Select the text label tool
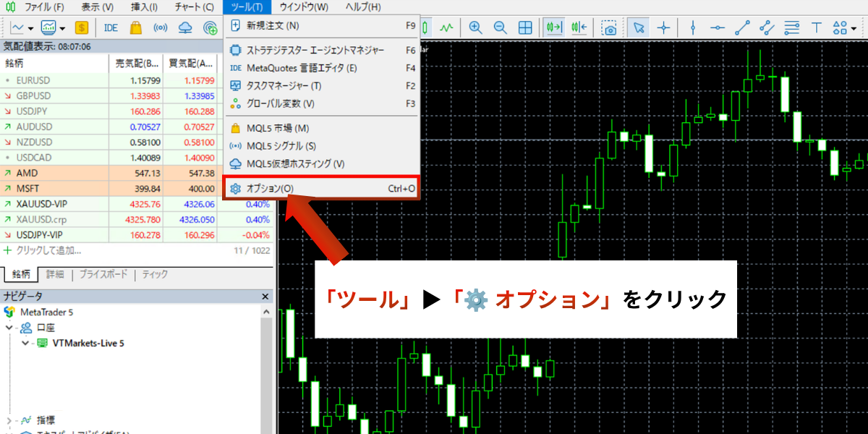This screenshot has height=434, width=868. coord(817,28)
